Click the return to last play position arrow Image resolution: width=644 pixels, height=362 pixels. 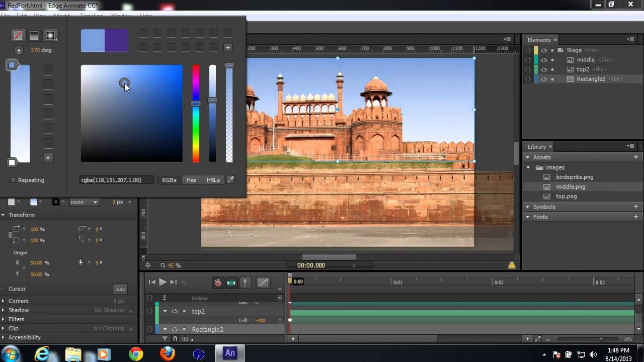[x=184, y=283]
